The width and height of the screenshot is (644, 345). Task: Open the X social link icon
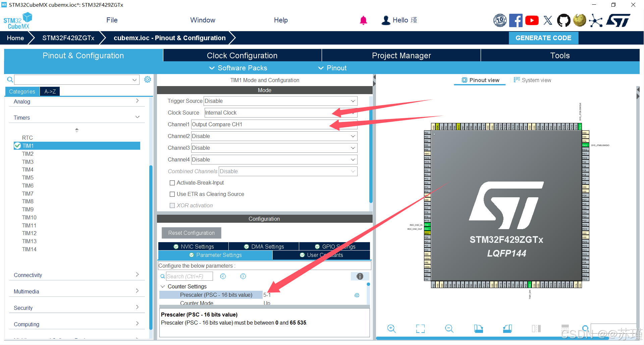(548, 20)
